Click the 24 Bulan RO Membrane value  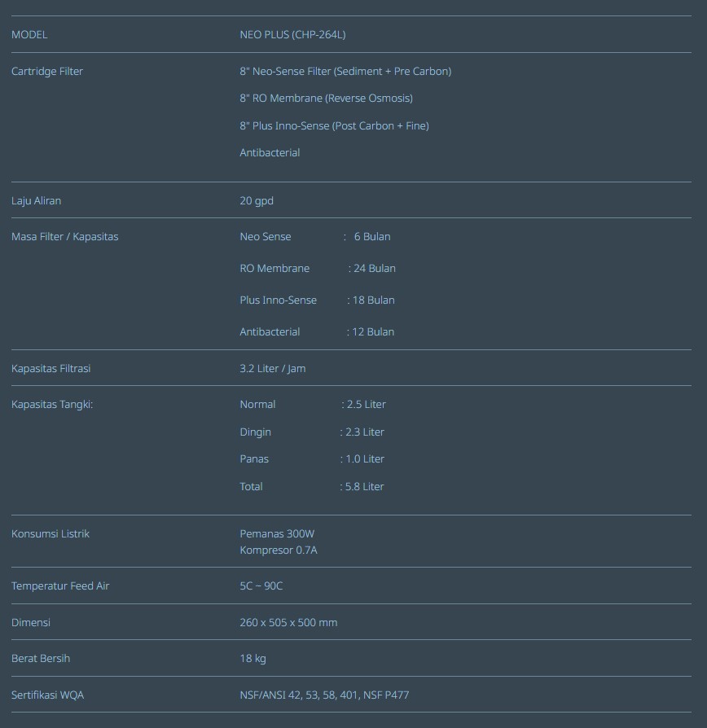tap(374, 268)
